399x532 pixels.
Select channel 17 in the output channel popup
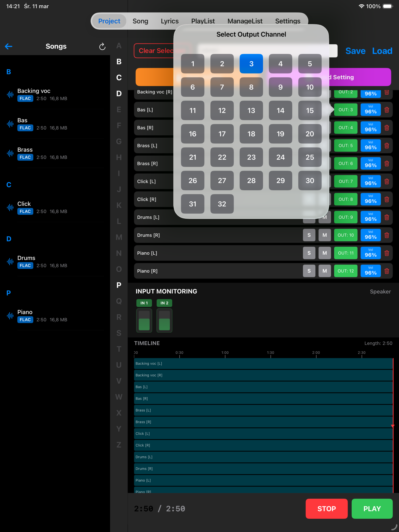(x=222, y=134)
